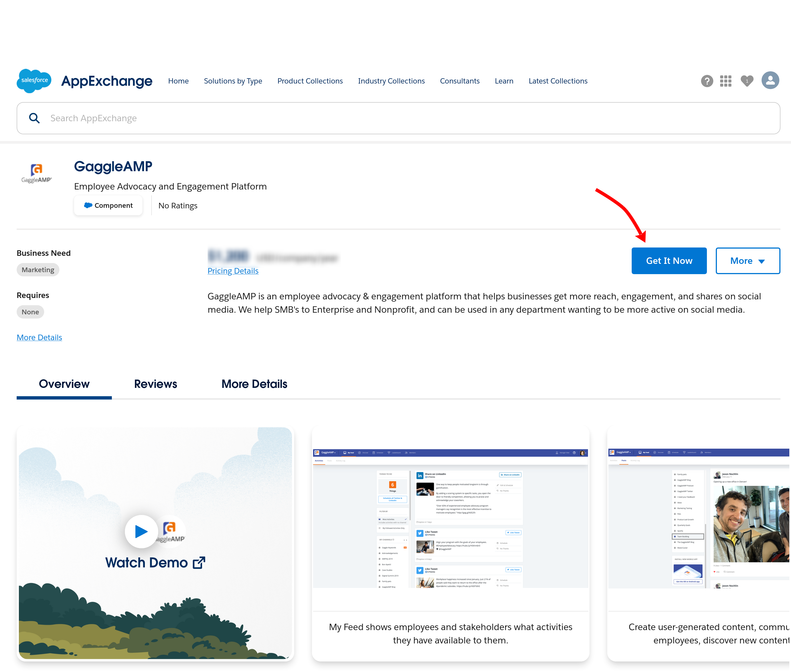Click the Component badge

[108, 206]
